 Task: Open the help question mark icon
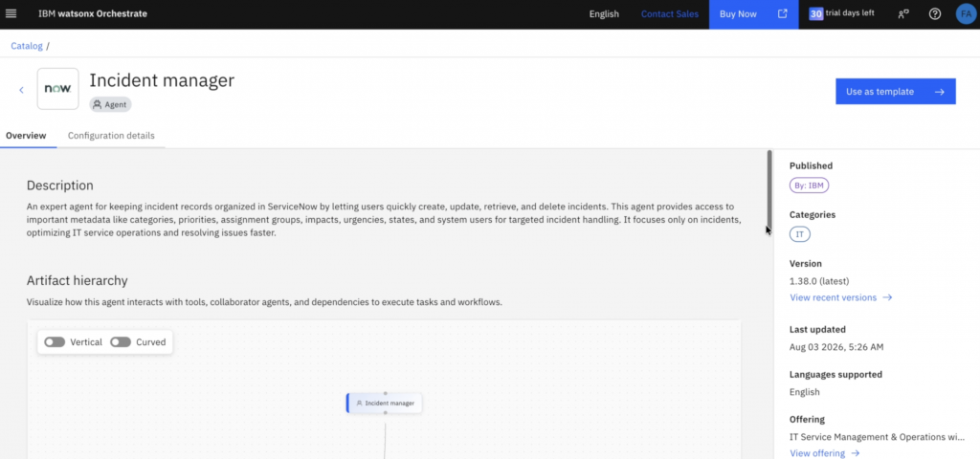pyautogui.click(x=934, y=13)
